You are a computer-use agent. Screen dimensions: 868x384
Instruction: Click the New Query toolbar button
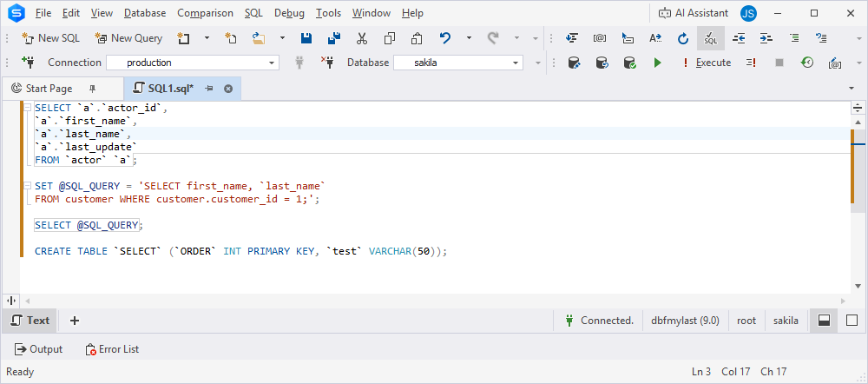click(128, 38)
